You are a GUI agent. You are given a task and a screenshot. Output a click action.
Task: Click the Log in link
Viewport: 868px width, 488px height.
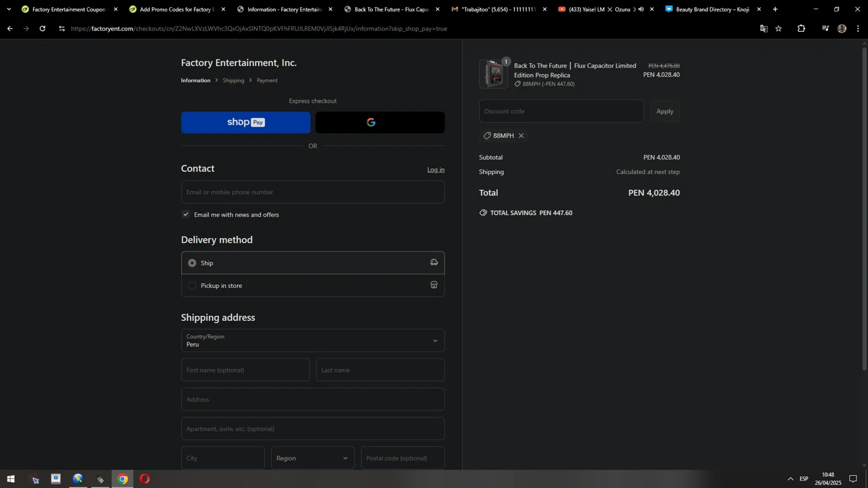pyautogui.click(x=436, y=170)
